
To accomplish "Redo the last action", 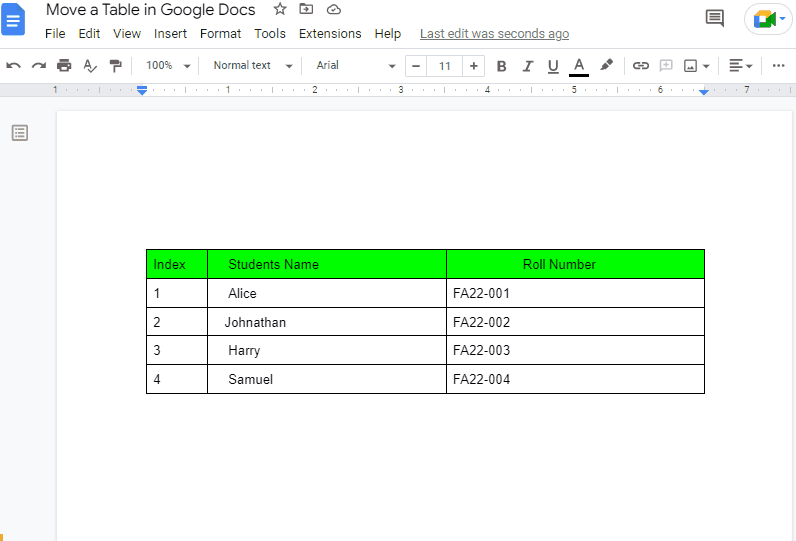I will [39, 65].
